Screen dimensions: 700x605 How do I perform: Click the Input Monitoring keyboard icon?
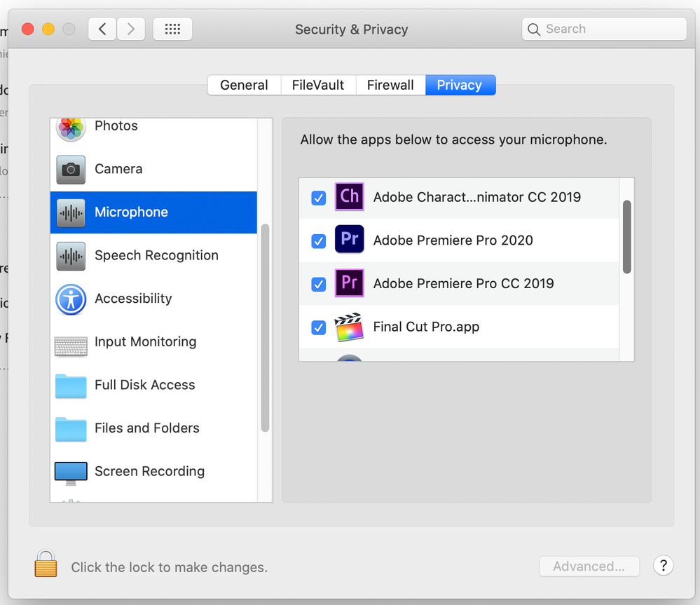pyautogui.click(x=71, y=346)
